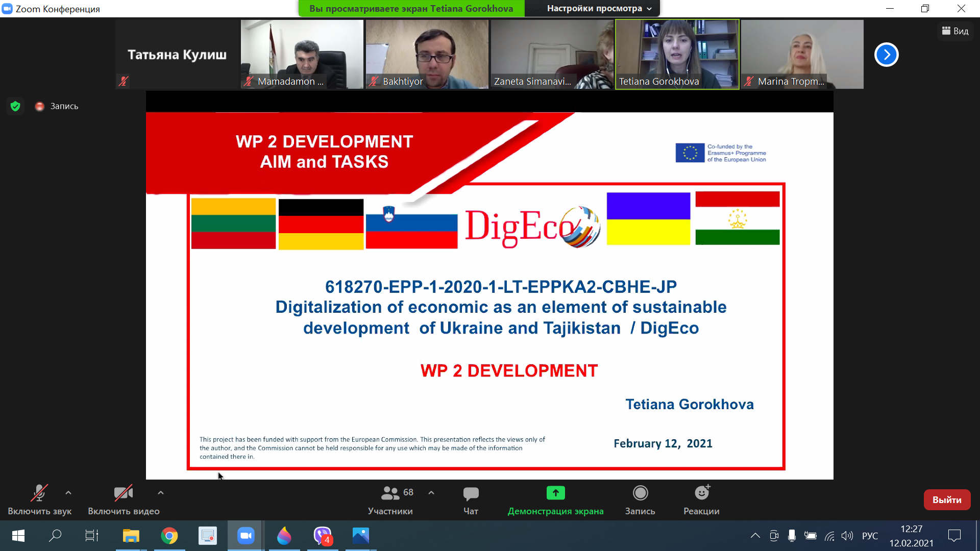Toggle system volume speaker icon in tray
Screen dimensions: 980x551
click(x=847, y=536)
